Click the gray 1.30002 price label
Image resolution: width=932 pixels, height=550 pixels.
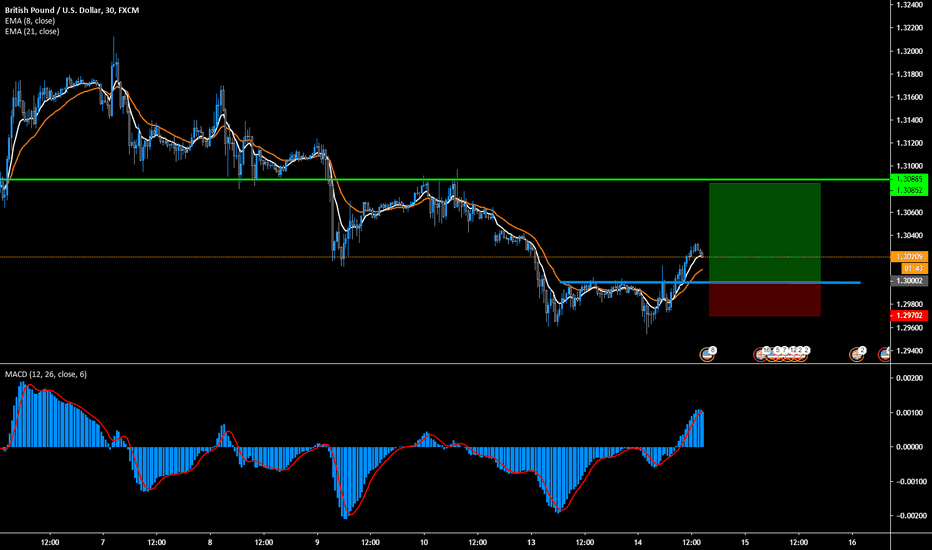click(909, 282)
